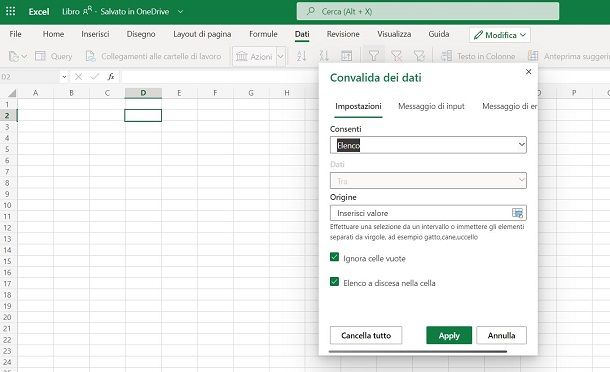Switch to Messaggio di input tab
Image resolution: width=610 pixels, height=372 pixels.
pos(431,106)
